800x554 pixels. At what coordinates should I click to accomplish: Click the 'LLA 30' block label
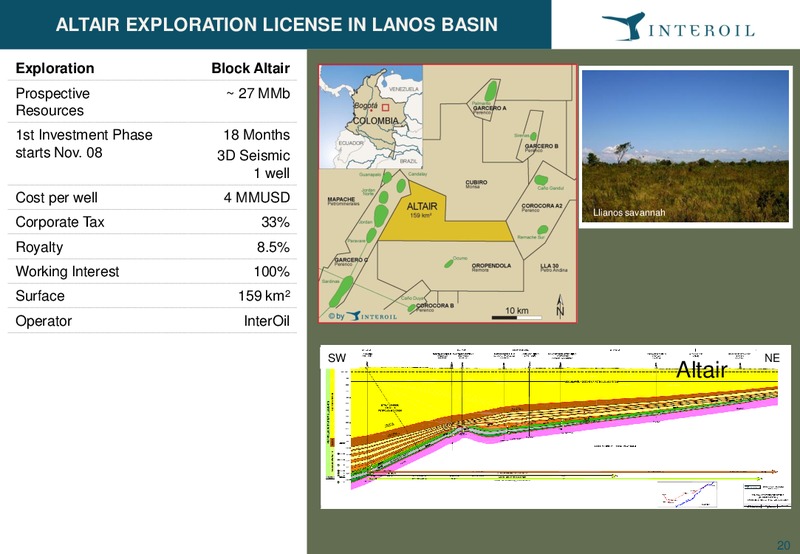(549, 266)
